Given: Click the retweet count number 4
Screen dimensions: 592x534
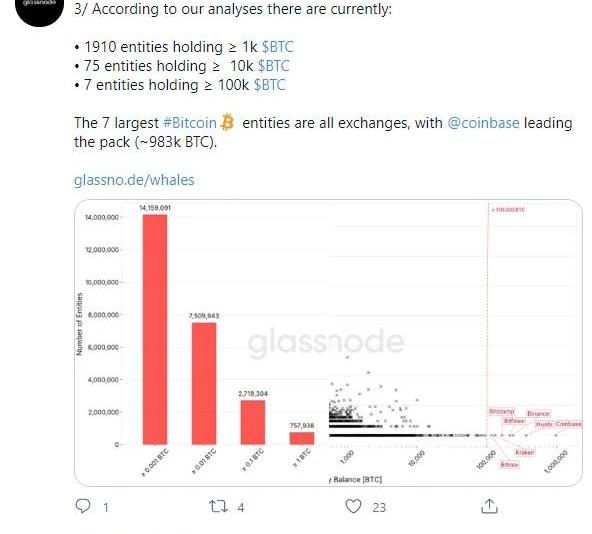Looking at the screenshot, I should coord(241,507).
